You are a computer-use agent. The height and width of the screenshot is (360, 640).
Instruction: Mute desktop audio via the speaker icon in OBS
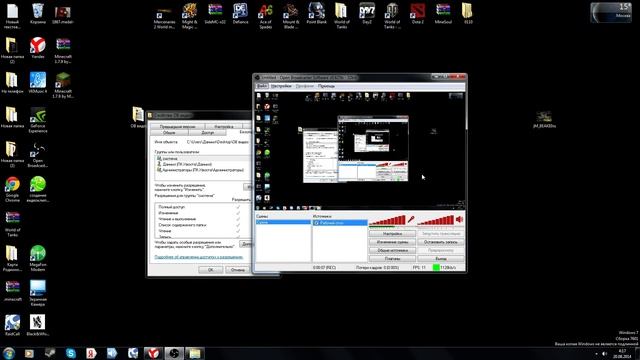pyautogui.click(x=460, y=220)
